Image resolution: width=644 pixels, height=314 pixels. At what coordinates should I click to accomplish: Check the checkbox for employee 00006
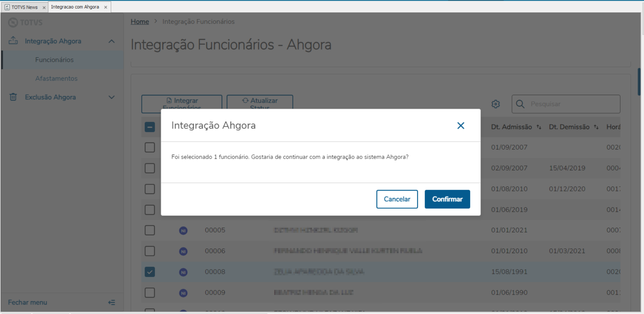point(150,251)
